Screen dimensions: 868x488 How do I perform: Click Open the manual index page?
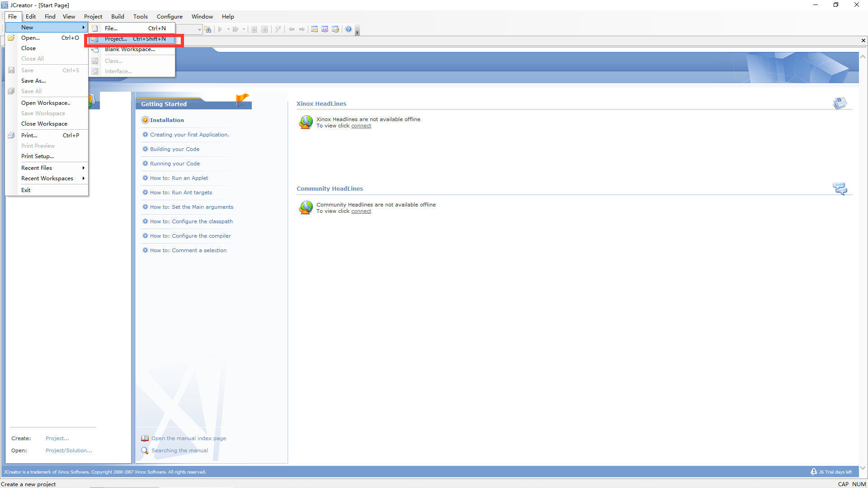[x=189, y=438]
